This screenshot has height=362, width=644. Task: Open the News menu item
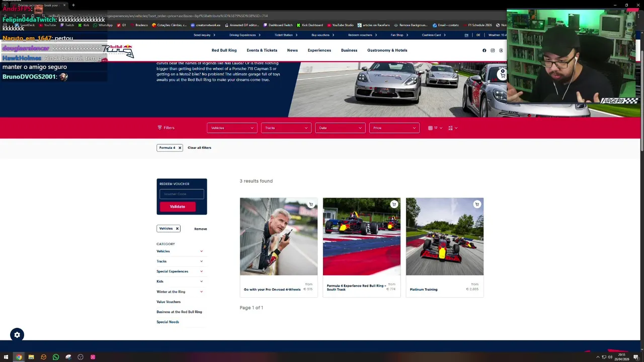[x=292, y=50]
